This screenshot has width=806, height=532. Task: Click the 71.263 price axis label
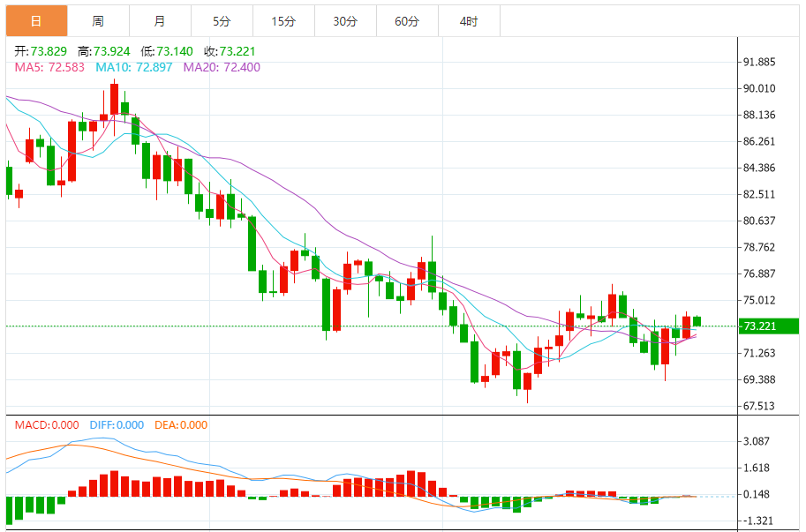(x=759, y=353)
